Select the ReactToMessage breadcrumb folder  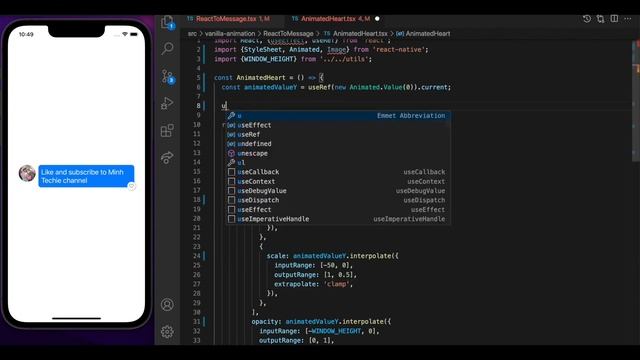(288, 33)
